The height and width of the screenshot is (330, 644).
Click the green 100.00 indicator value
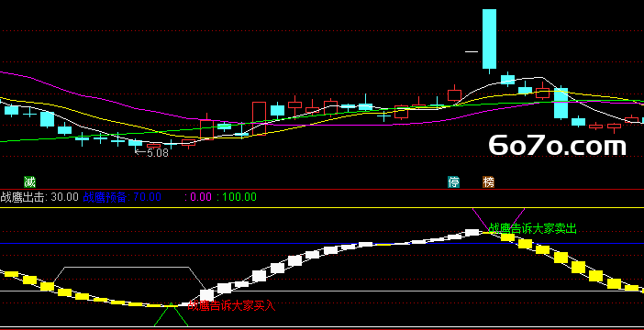[x=237, y=197]
